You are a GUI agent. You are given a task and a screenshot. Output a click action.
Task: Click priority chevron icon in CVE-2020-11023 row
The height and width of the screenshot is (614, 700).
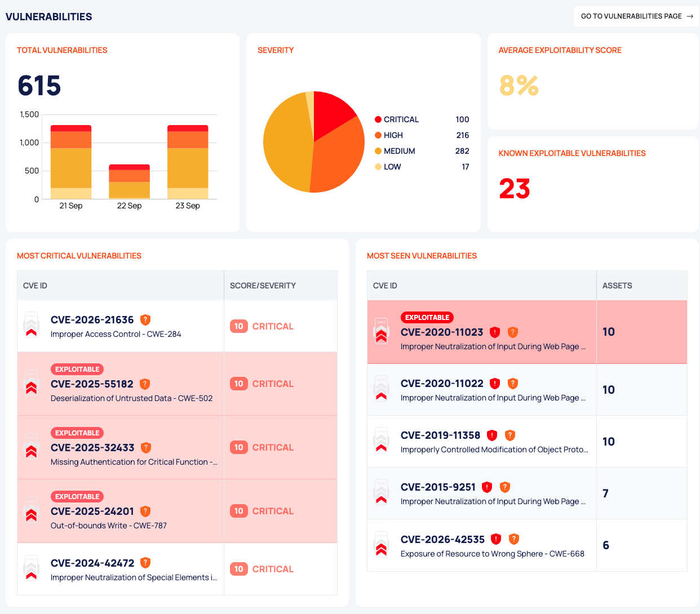382,332
